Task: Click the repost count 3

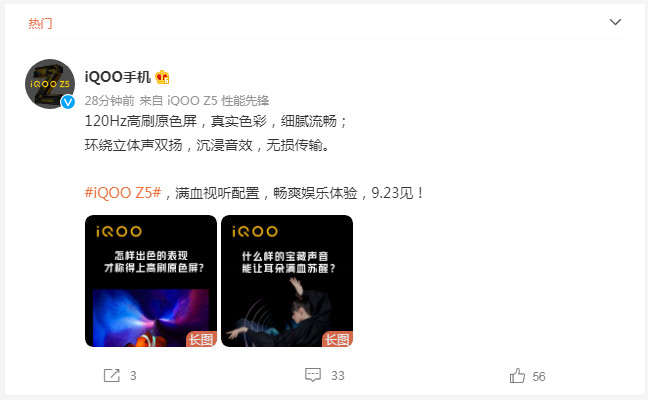Action: click(133, 376)
